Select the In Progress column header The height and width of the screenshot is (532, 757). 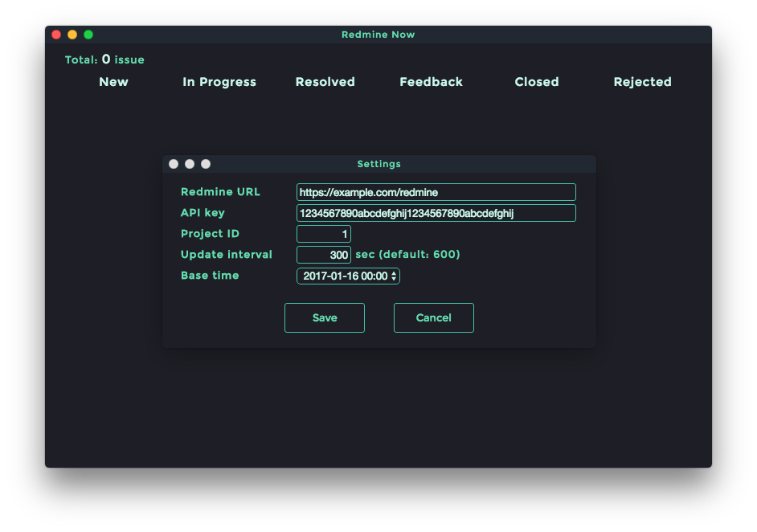tap(219, 82)
